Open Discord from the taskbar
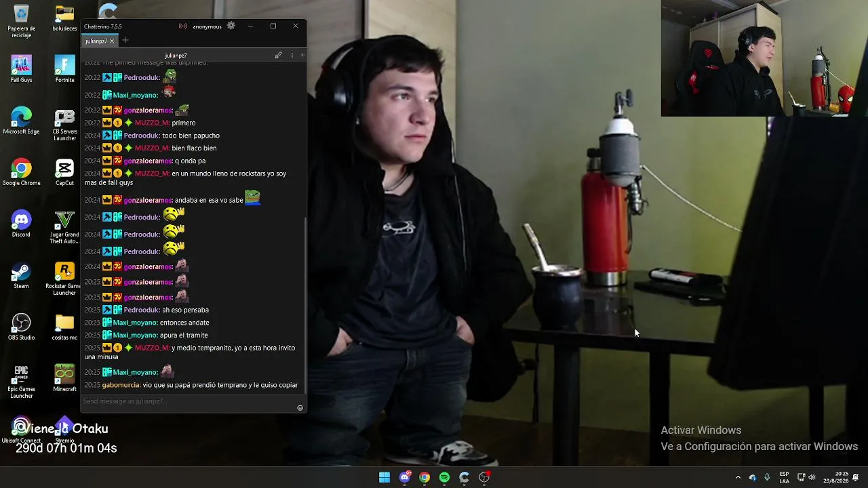The height and width of the screenshot is (488, 868). pos(405,477)
